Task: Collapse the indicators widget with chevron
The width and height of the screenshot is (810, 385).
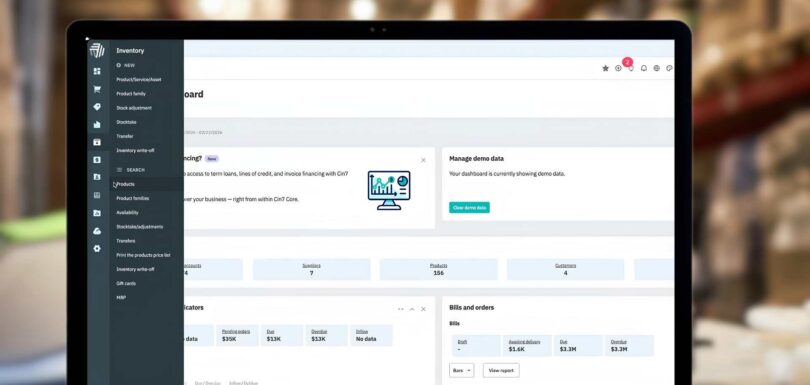Action: [x=412, y=309]
